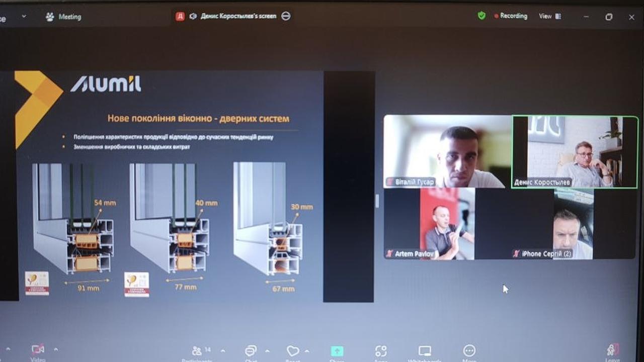This screenshot has height=362, width=644.
Task: Open the Meeting info menu
Action: point(63,17)
